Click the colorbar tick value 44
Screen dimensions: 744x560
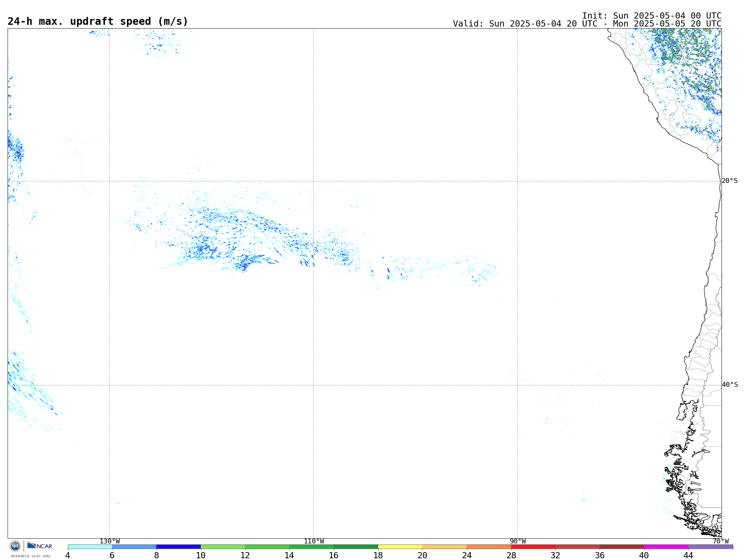point(689,556)
